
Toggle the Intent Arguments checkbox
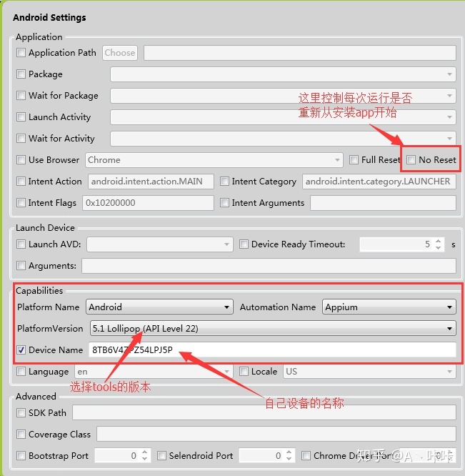[224, 202]
